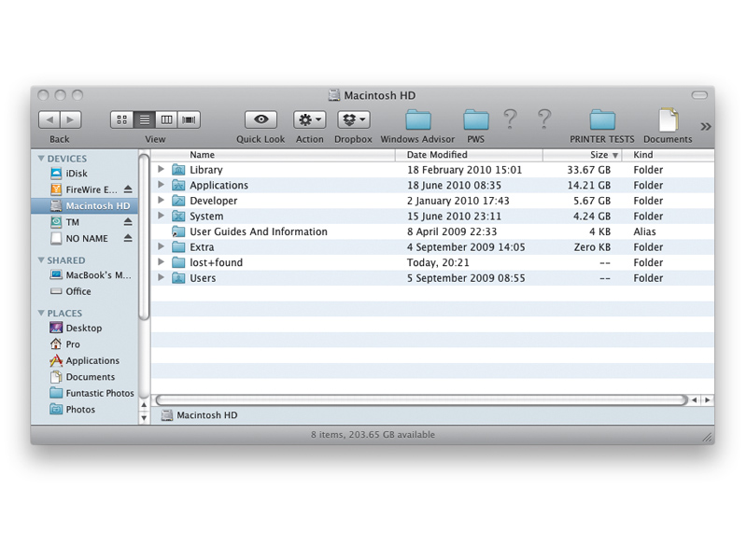Expand the Users folder disclosure triangle

pyautogui.click(x=161, y=277)
